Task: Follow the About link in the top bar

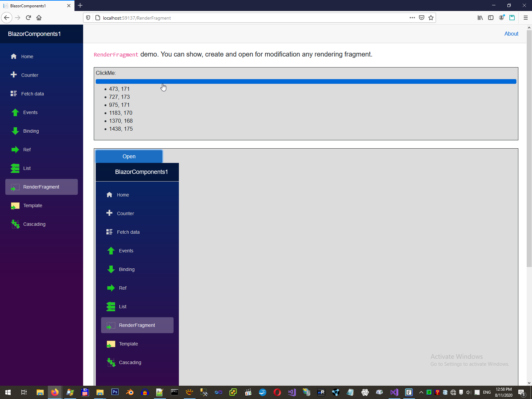Action: click(x=511, y=34)
